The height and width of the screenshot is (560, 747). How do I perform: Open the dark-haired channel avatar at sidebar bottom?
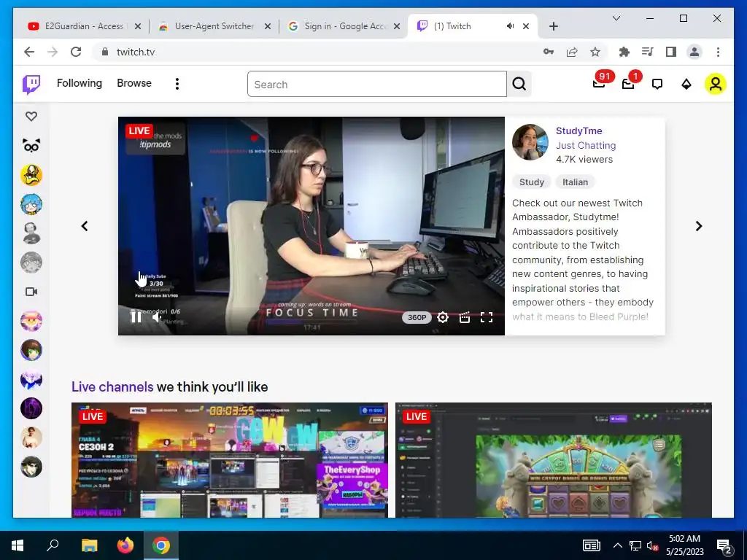[31, 467]
